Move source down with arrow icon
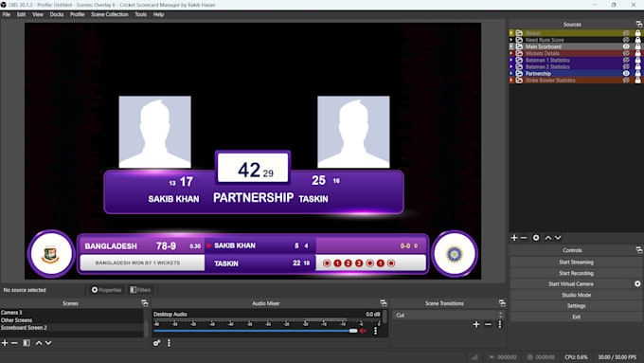The image size is (644, 363). (558, 238)
